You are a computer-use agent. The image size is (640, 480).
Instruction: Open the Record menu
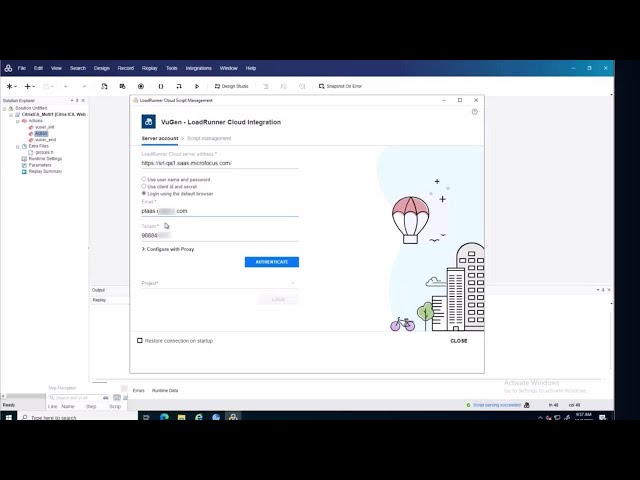coord(126,68)
